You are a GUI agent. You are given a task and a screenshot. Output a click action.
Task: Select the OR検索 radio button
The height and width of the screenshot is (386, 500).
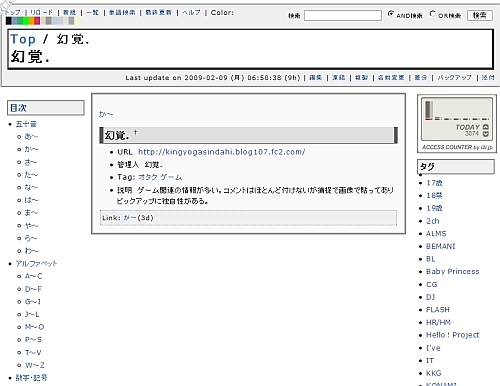tap(433, 14)
